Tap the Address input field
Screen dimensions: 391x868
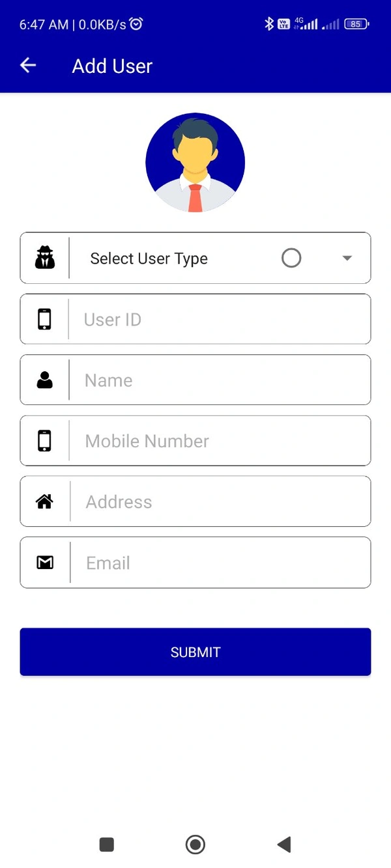pos(218,501)
